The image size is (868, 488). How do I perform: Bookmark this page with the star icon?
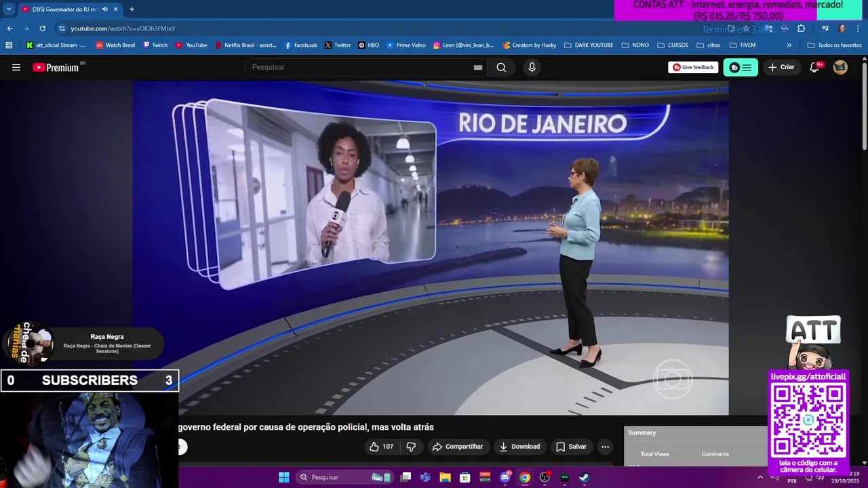tap(746, 28)
